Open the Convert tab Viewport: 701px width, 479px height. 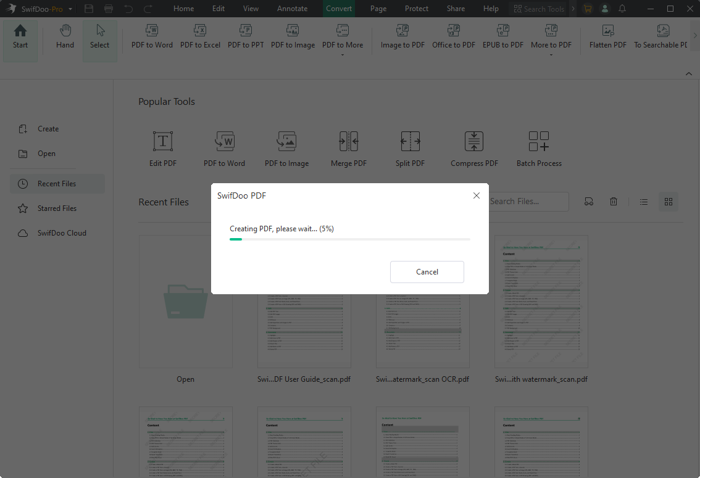[x=338, y=8]
